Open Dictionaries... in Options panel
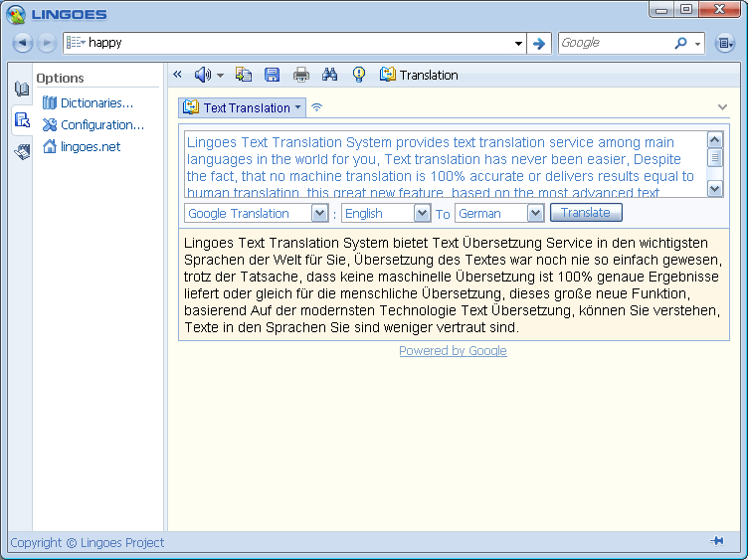 click(x=95, y=102)
